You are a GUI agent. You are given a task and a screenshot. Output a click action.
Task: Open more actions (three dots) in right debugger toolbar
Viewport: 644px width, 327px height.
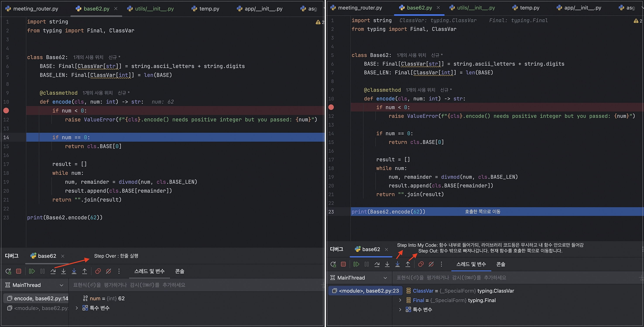441,264
